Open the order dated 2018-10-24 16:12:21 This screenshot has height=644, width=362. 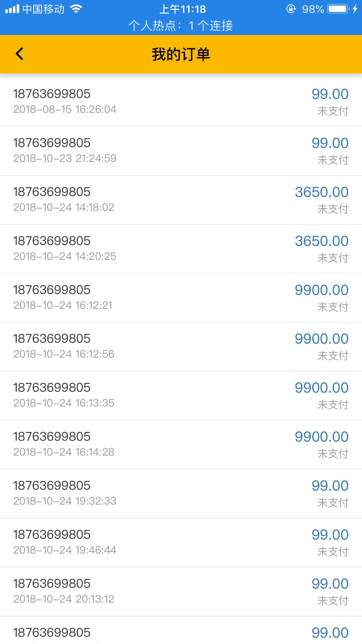181,298
